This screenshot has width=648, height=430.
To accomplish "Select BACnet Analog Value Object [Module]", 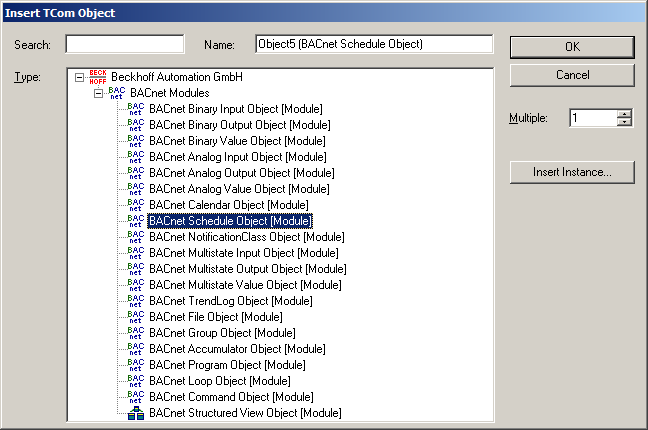I will tap(239, 189).
